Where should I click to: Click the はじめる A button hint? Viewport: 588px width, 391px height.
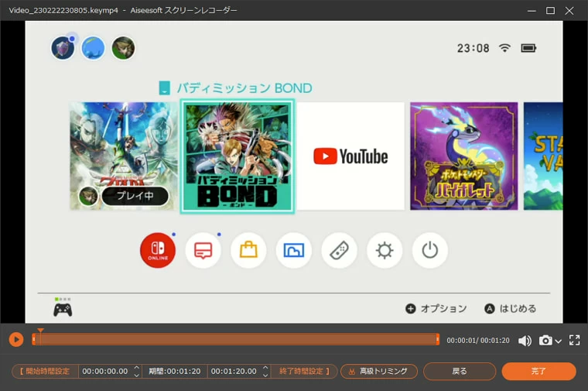click(511, 308)
